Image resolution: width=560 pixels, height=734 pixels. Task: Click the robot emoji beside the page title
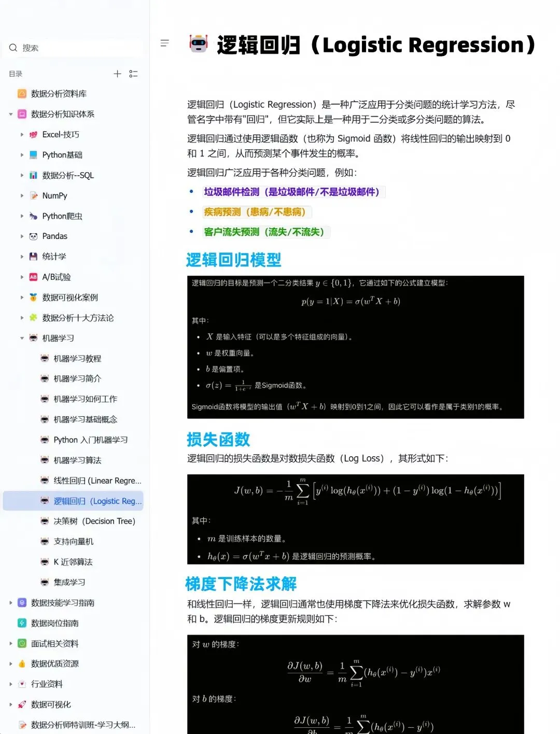(199, 44)
